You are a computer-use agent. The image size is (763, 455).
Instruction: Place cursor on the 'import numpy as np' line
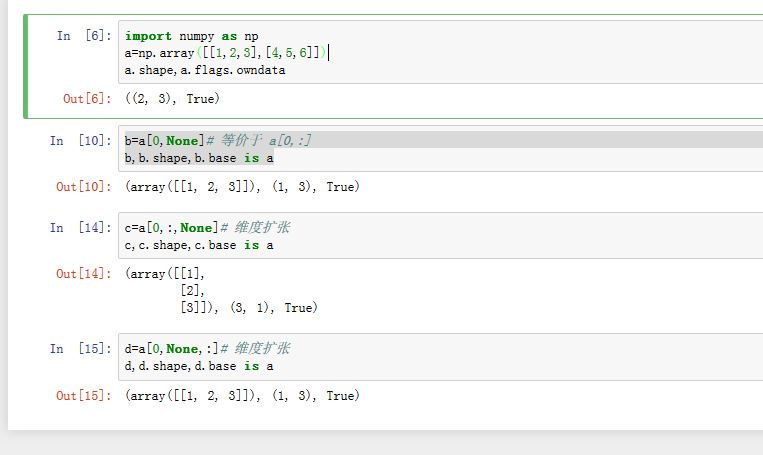(x=191, y=36)
